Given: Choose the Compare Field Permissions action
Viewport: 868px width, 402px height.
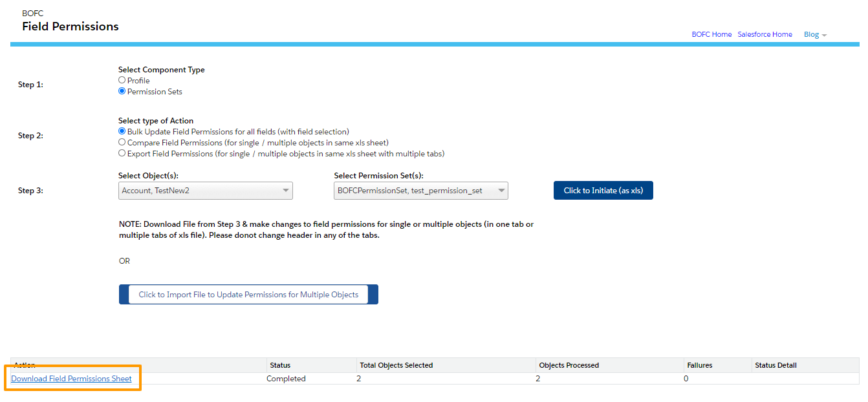Looking at the screenshot, I should pyautogui.click(x=122, y=143).
